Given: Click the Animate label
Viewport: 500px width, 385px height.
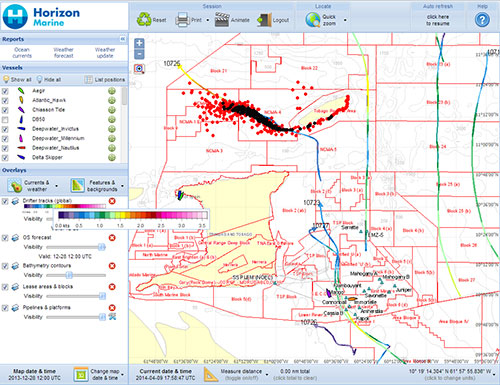Looking at the screenshot, I should (x=240, y=20).
